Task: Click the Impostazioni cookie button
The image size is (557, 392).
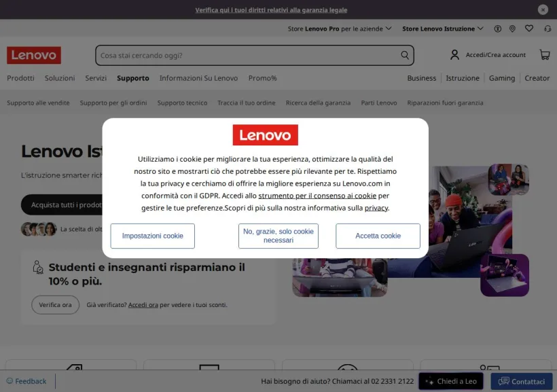Action: (x=152, y=236)
